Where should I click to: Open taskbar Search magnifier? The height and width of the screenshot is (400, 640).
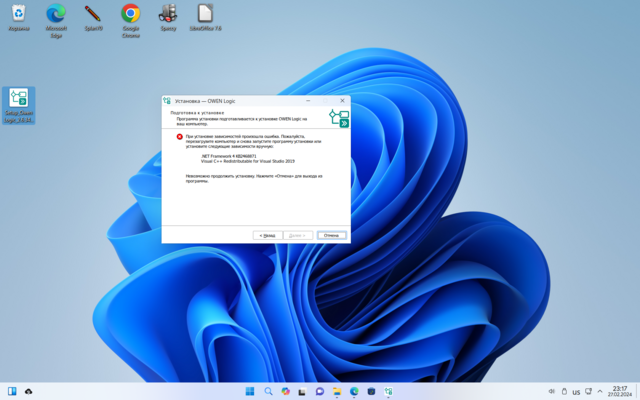[268, 391]
